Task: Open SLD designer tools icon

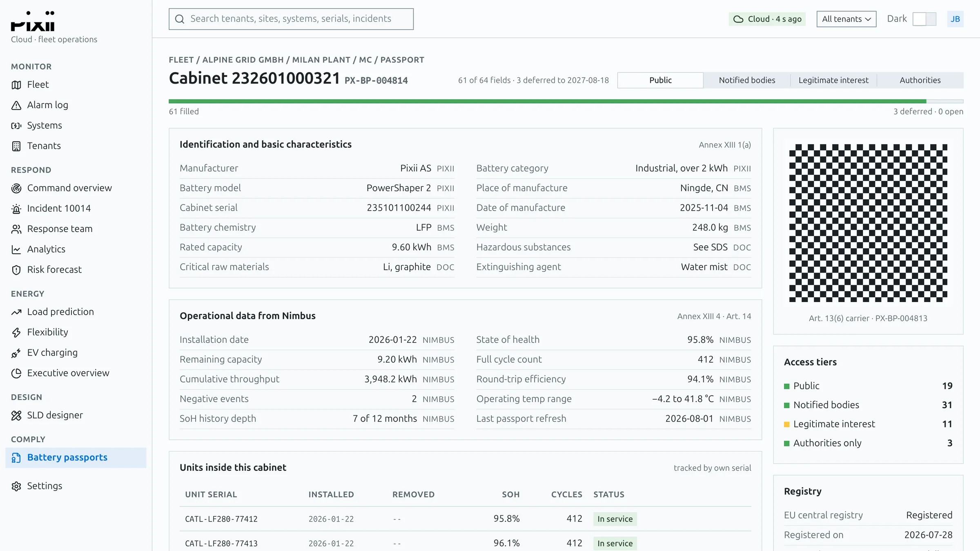Action: pos(16,415)
